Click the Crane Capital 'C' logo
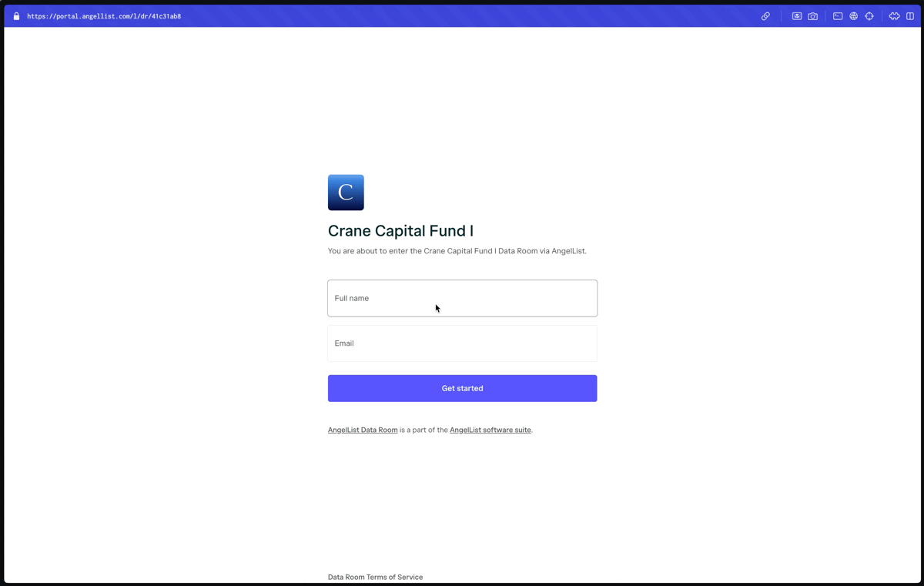This screenshot has width=924, height=586. [346, 192]
